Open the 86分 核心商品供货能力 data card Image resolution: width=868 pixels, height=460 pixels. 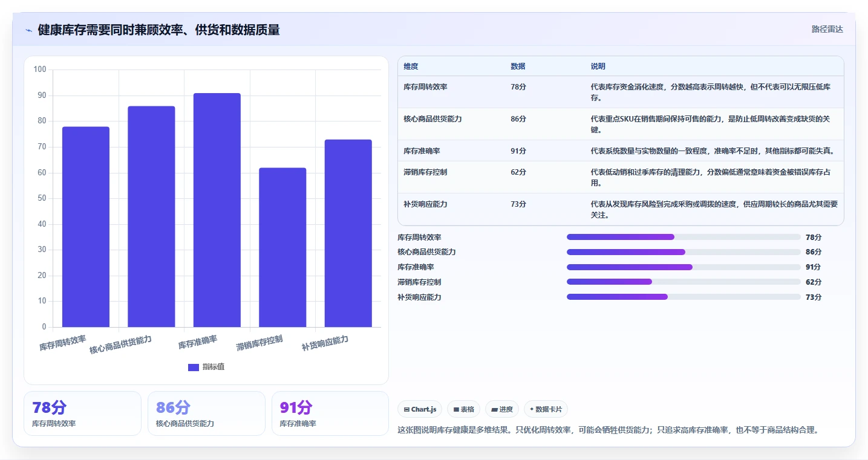point(206,413)
